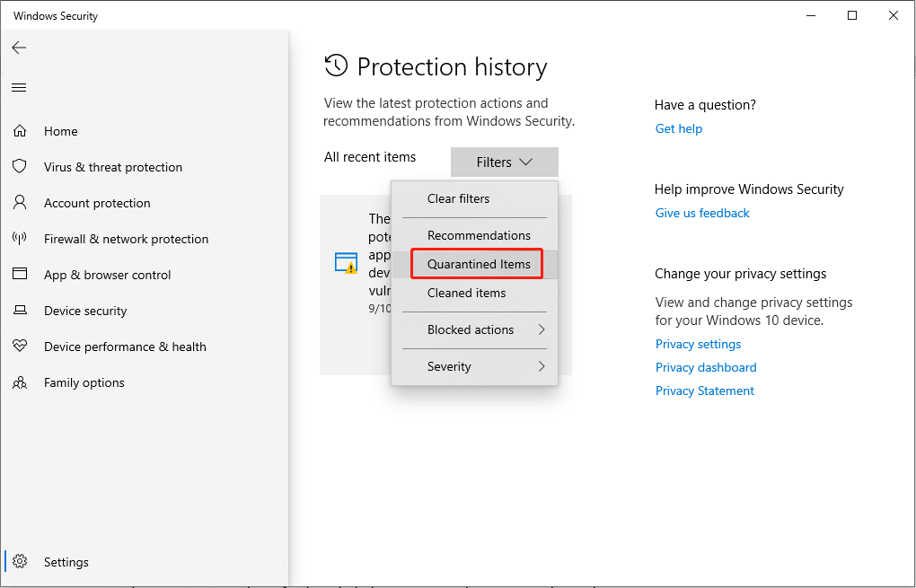Click the back arrow icon
Viewport: 916px width, 588px height.
click(x=19, y=48)
